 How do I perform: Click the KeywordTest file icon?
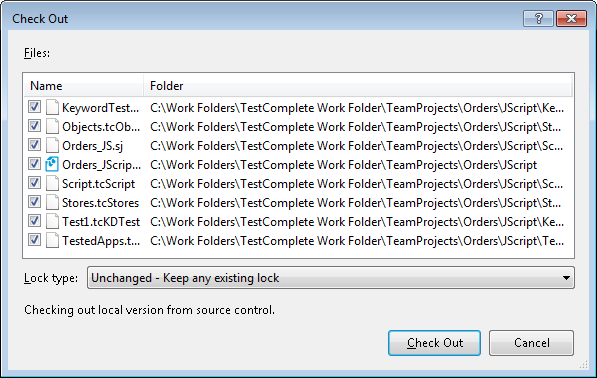click(52, 107)
